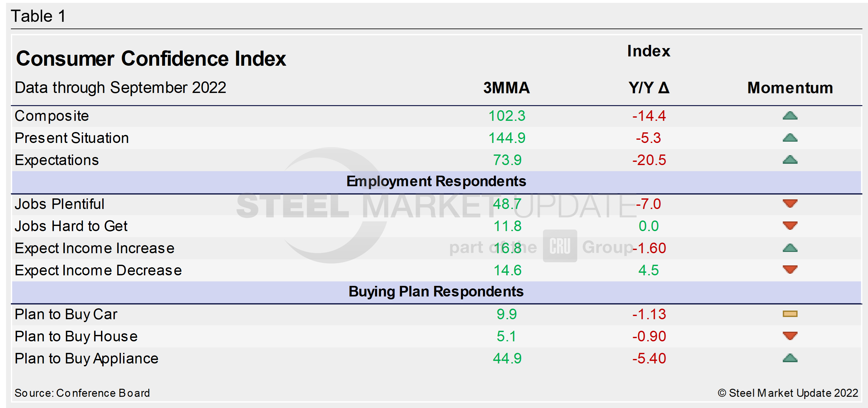Click the Expect Income Decrease down arrow
This screenshot has width=868, height=408.
(x=790, y=270)
